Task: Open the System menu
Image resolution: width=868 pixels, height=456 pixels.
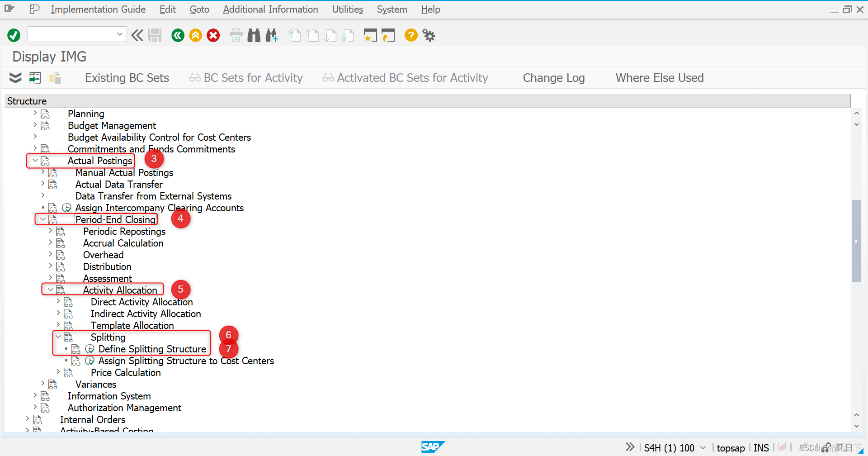Action: pyautogui.click(x=392, y=9)
